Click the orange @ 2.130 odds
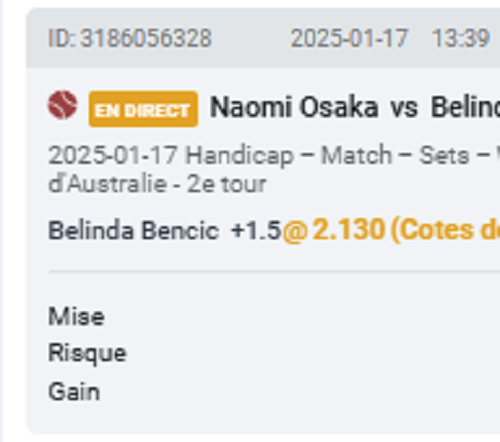 tap(333, 230)
